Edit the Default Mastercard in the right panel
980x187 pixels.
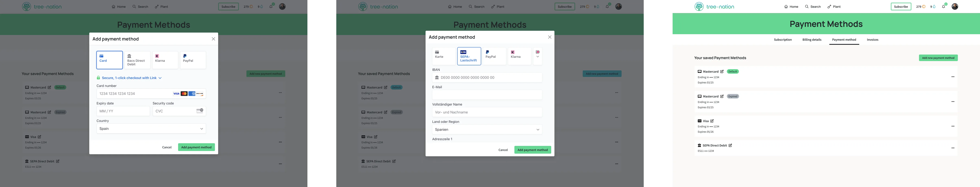coord(722,72)
